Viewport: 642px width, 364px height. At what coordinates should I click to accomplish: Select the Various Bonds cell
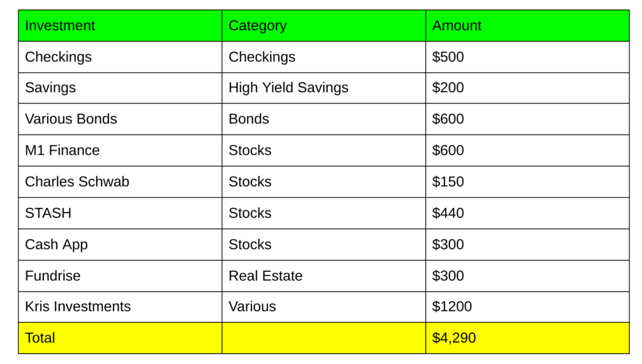coord(71,119)
